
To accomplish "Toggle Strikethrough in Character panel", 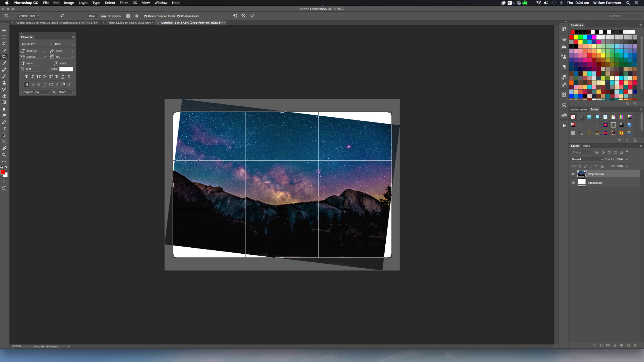I will (x=69, y=77).
